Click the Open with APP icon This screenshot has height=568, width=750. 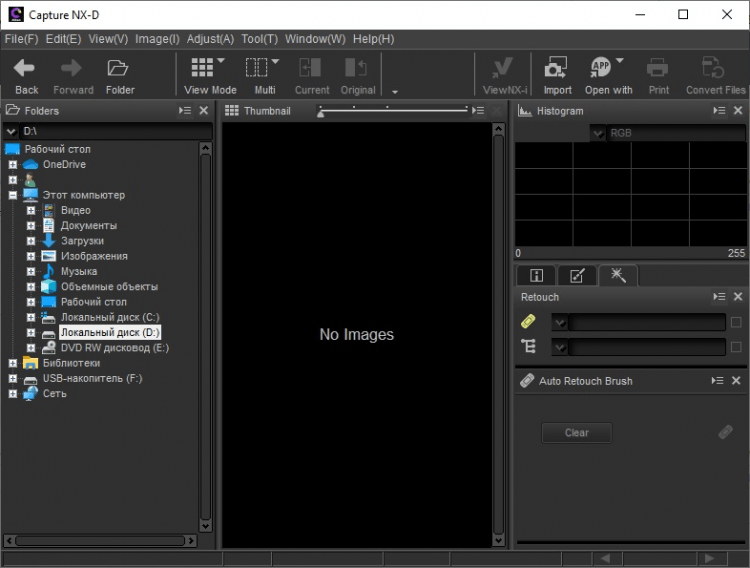[602, 68]
